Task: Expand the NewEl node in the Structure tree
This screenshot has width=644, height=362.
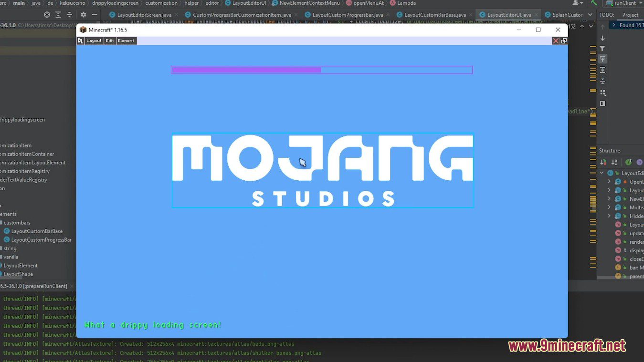Action: (x=609, y=199)
